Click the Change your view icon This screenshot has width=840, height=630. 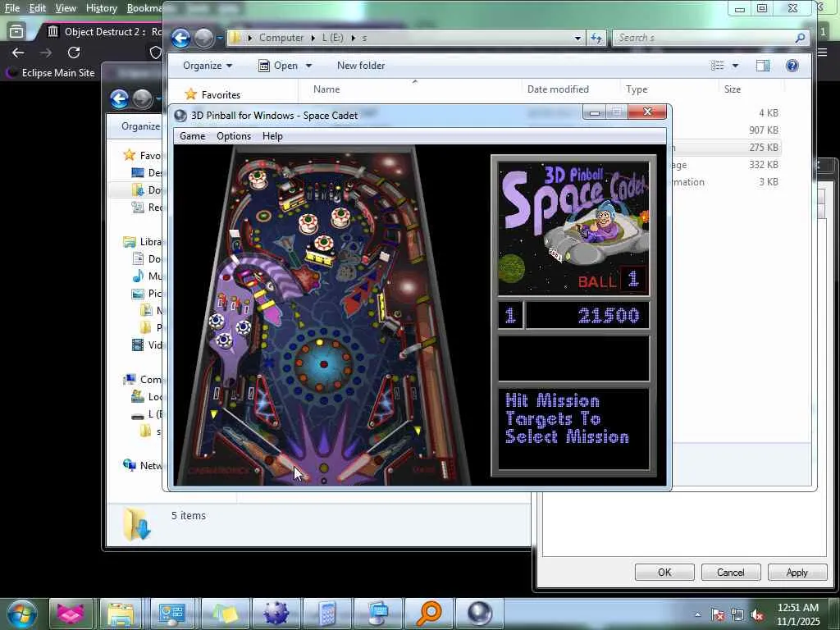point(717,66)
